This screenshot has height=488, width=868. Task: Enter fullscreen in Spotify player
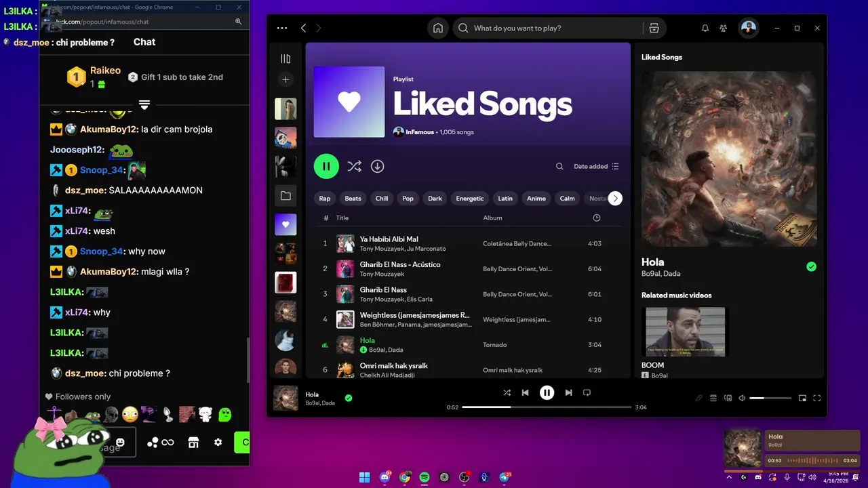pos(817,398)
